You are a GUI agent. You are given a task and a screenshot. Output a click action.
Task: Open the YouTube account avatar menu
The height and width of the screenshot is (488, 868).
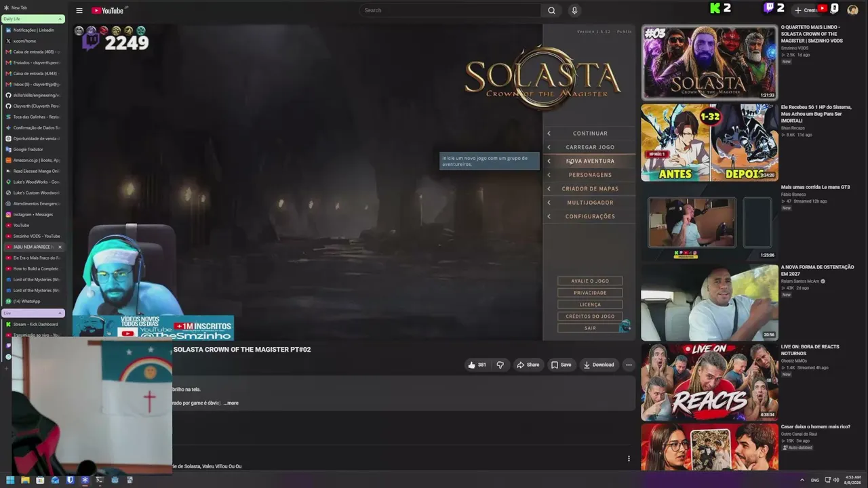tap(852, 10)
